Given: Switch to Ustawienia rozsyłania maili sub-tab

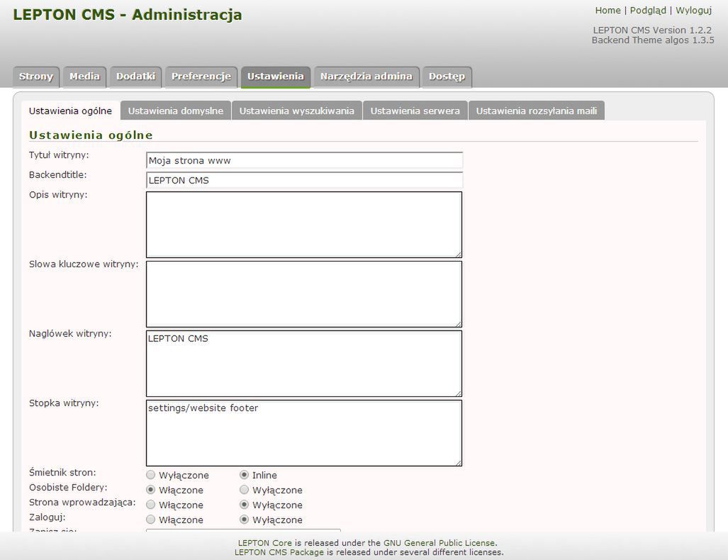Looking at the screenshot, I should [536, 111].
